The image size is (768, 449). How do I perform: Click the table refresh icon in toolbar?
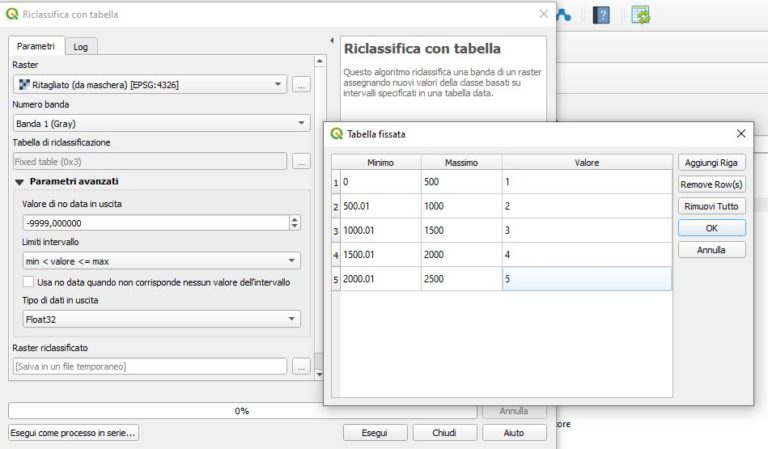pos(640,15)
